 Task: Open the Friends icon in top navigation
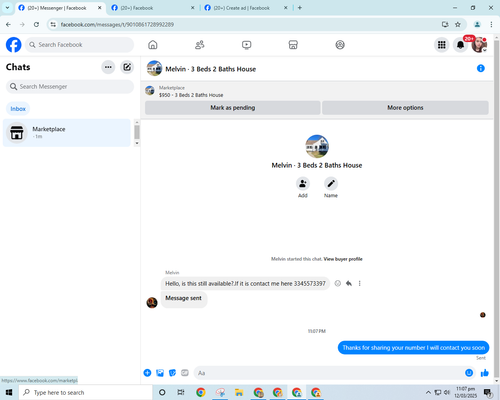click(199, 45)
